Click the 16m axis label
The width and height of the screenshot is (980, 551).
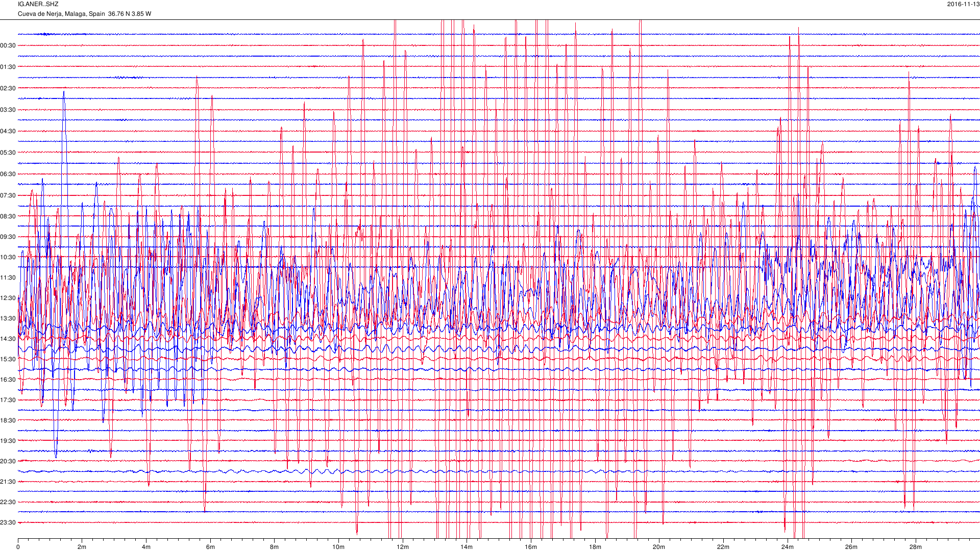(x=531, y=547)
